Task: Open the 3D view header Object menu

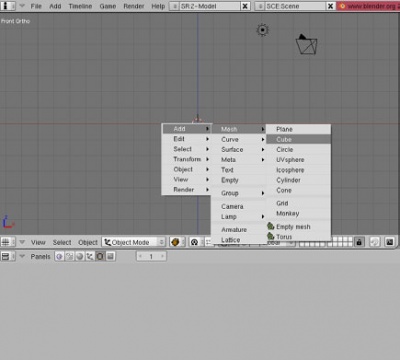Action: point(88,242)
